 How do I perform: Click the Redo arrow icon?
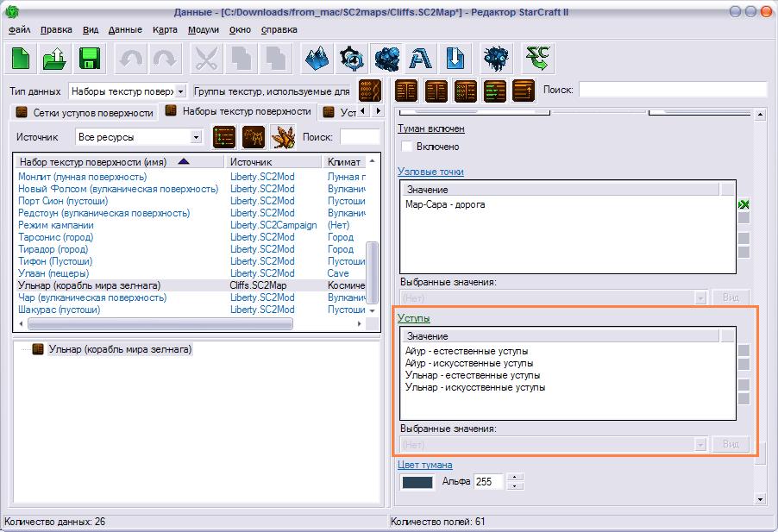166,59
